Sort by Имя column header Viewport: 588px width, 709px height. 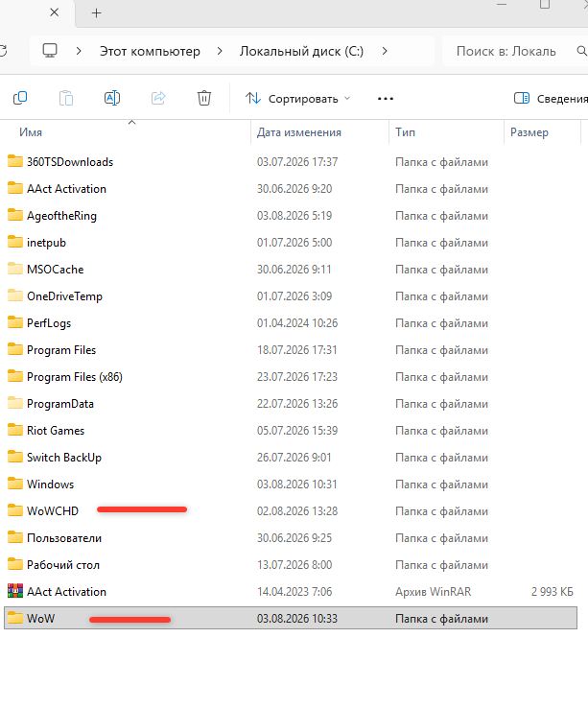pyautogui.click(x=31, y=132)
